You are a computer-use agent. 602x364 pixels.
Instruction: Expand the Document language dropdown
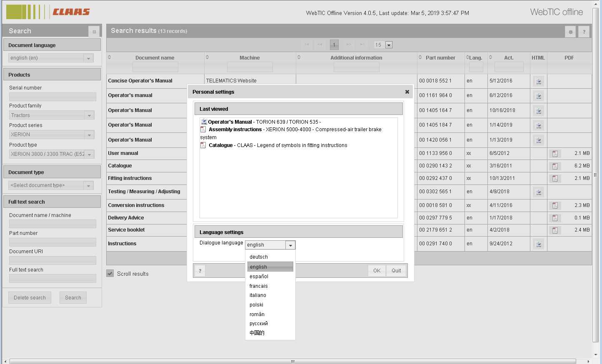[88, 58]
